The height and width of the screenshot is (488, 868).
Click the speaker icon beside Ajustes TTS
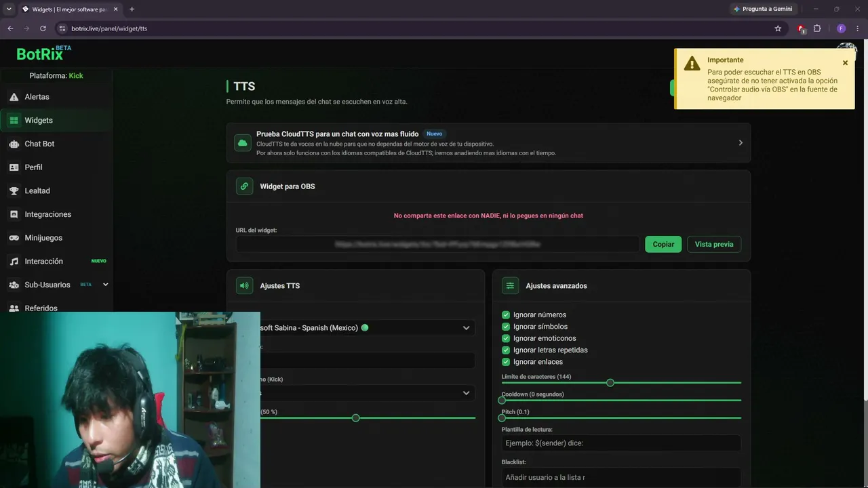[244, 285]
